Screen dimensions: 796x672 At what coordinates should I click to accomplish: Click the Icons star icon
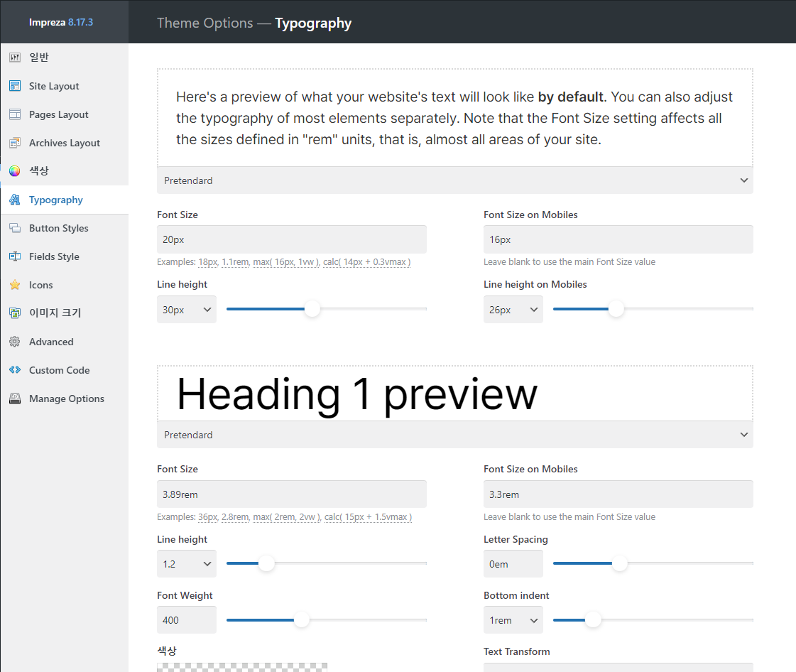click(15, 285)
